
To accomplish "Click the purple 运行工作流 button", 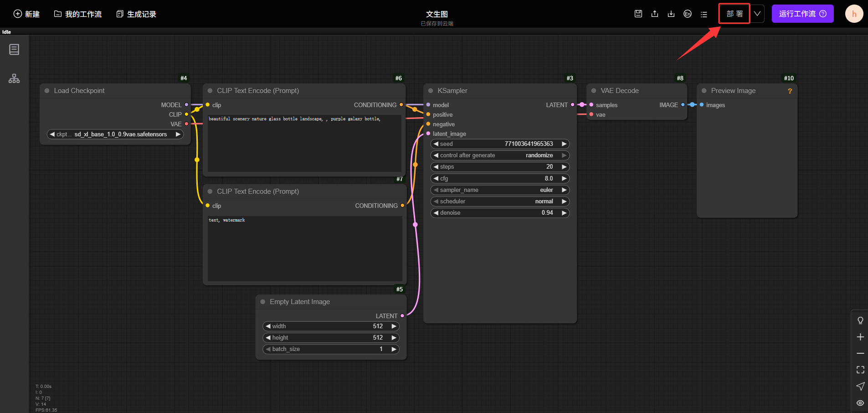I will coord(802,14).
